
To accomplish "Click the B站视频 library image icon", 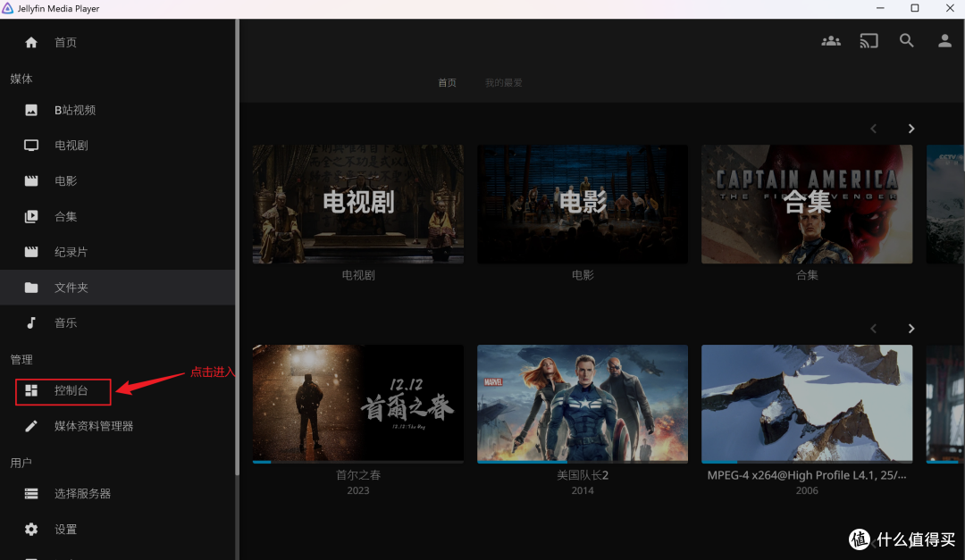I will pos(30,110).
